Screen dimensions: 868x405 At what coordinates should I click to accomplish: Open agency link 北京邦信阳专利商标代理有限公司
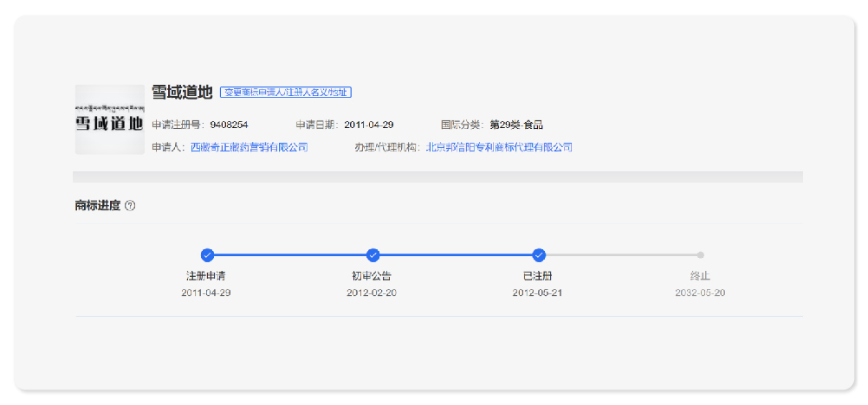(499, 147)
